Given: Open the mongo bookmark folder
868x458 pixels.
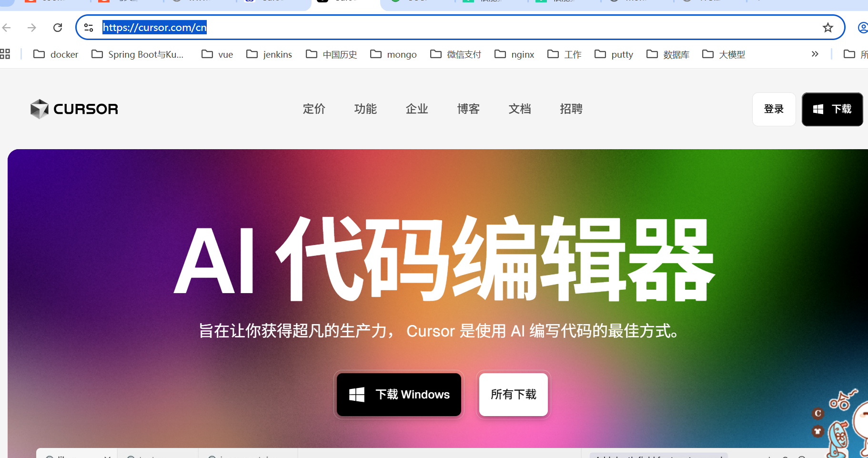Looking at the screenshot, I should (x=394, y=54).
